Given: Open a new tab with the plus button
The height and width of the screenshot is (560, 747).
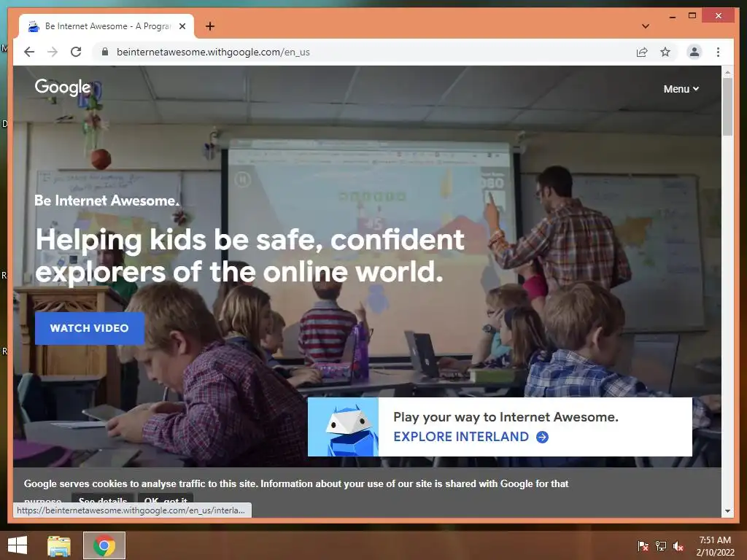Looking at the screenshot, I should click(x=209, y=26).
